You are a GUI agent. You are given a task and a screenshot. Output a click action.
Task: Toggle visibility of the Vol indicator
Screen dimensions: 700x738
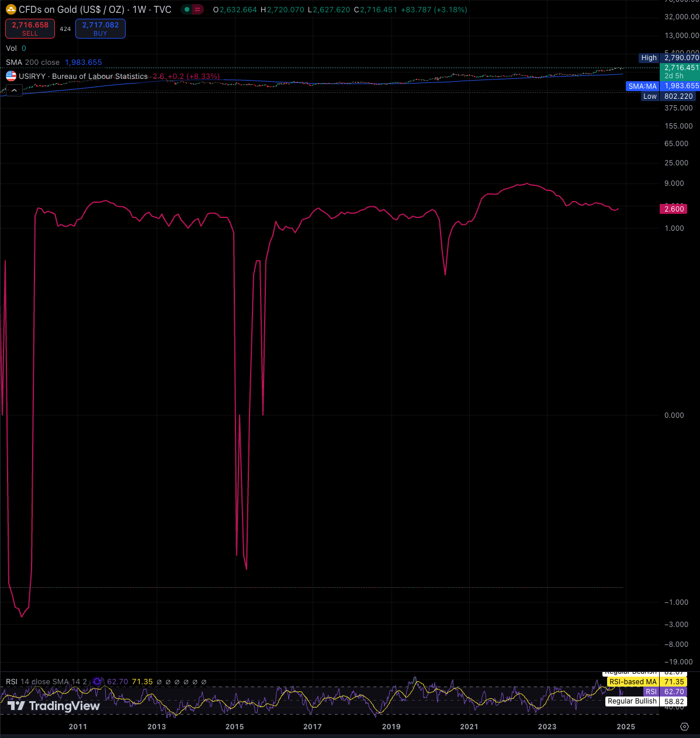coord(11,48)
